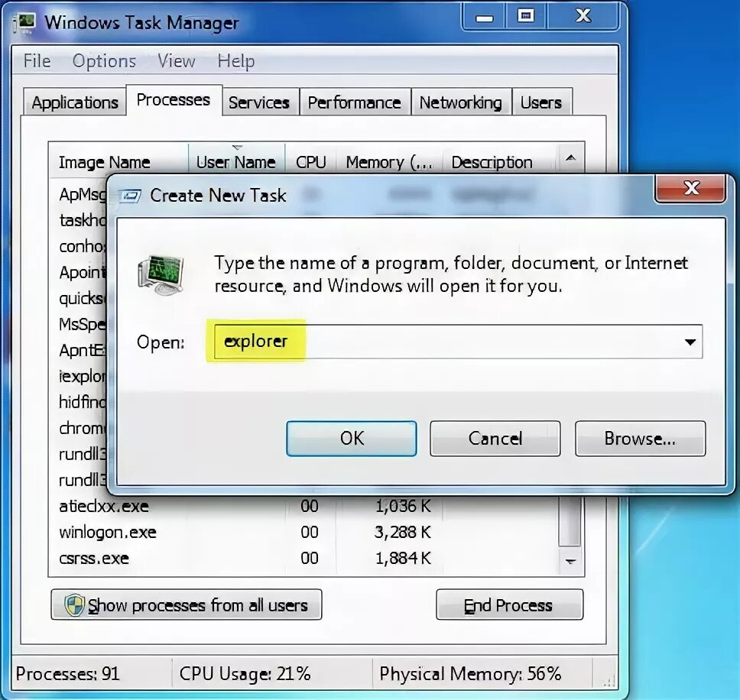Click the Create New Task title icon
Viewport: 740px width, 700px height.
click(x=129, y=196)
